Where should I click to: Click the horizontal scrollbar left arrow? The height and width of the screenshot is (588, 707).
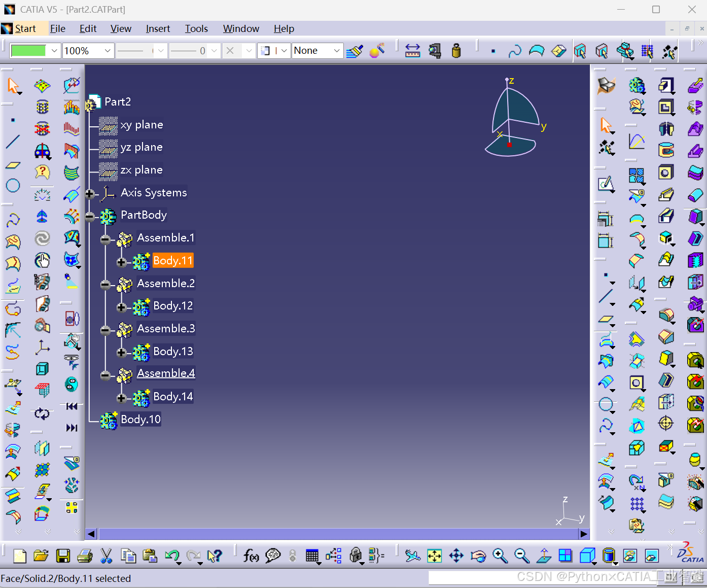tap(91, 534)
